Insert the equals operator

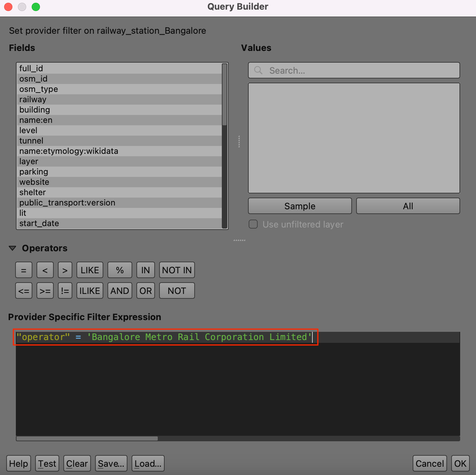coord(24,270)
